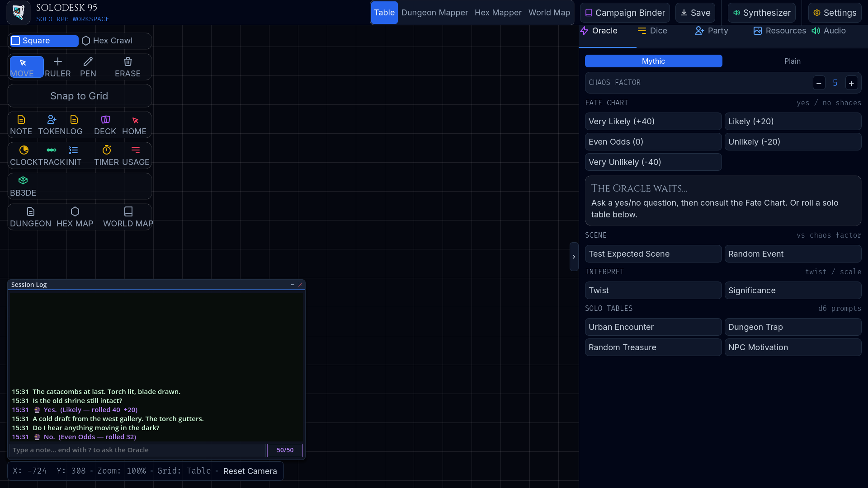Decrease the chaos factor

click(x=819, y=83)
